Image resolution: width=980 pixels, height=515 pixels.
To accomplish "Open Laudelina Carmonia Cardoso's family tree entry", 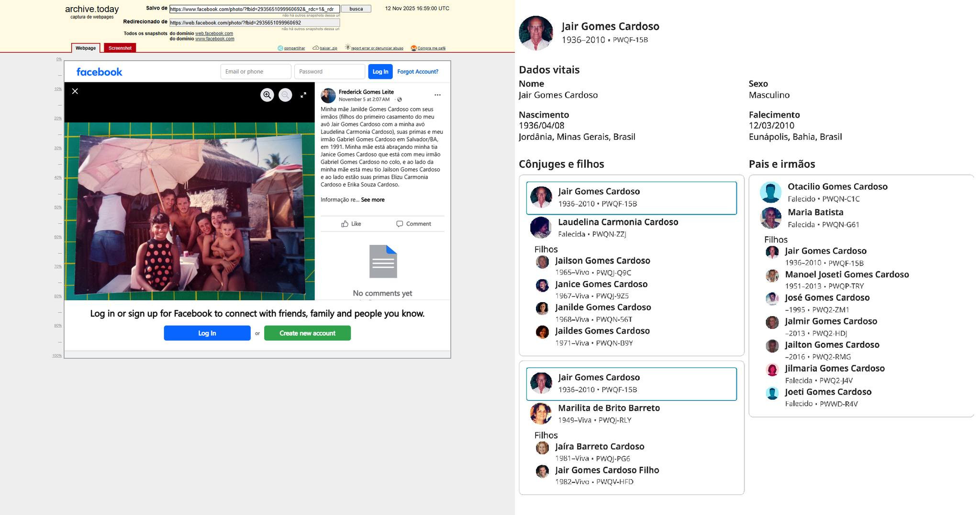I will tap(617, 222).
